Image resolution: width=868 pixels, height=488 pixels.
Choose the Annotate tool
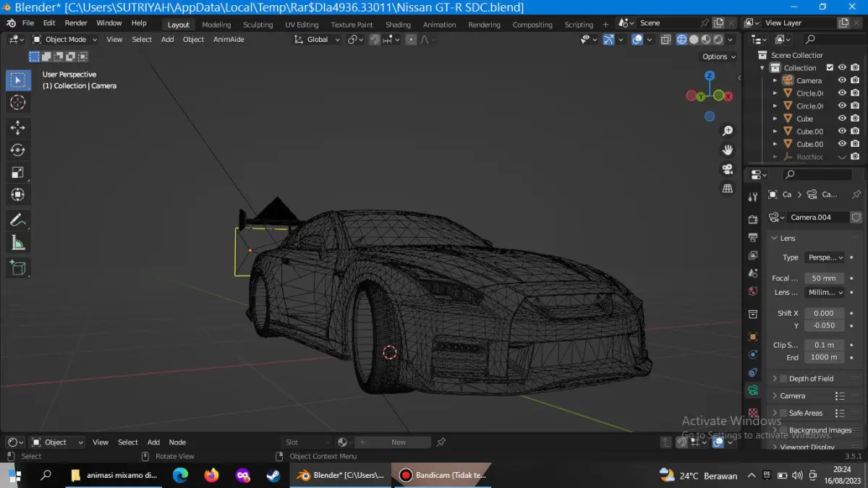18,220
